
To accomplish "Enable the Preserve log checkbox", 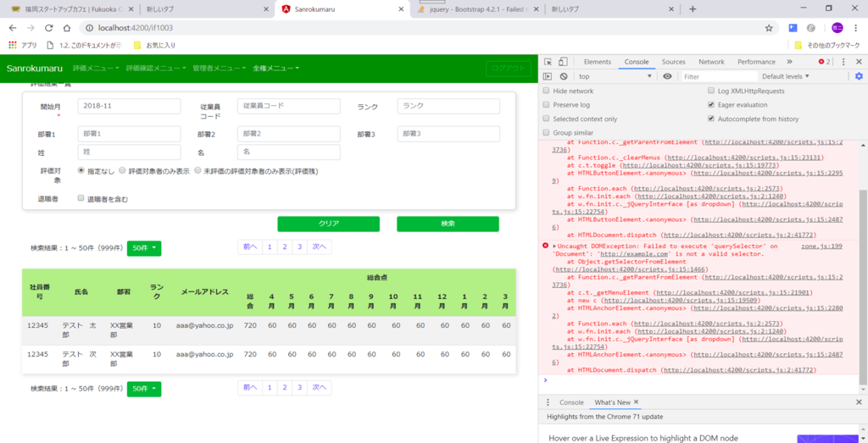I will pos(547,104).
